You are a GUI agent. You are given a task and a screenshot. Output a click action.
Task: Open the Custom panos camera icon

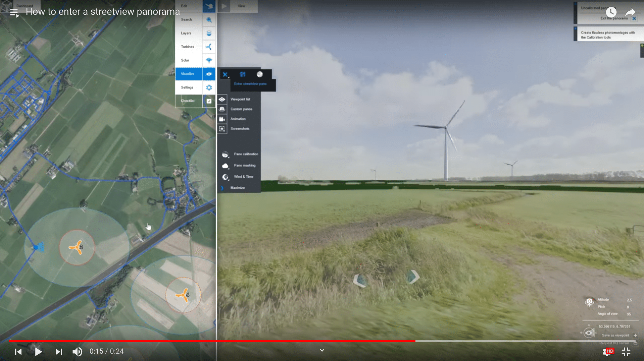[x=222, y=109]
